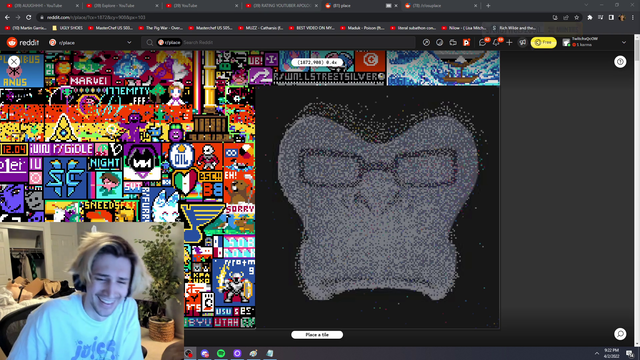
Task: Click the browser forward arrow
Action: pyautogui.click(x=18, y=18)
